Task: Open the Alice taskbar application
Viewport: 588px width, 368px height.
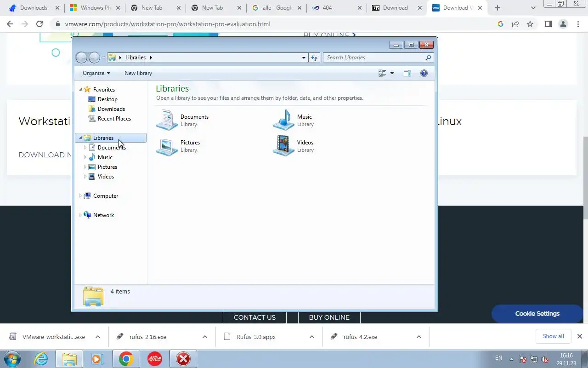Action: 154,359
